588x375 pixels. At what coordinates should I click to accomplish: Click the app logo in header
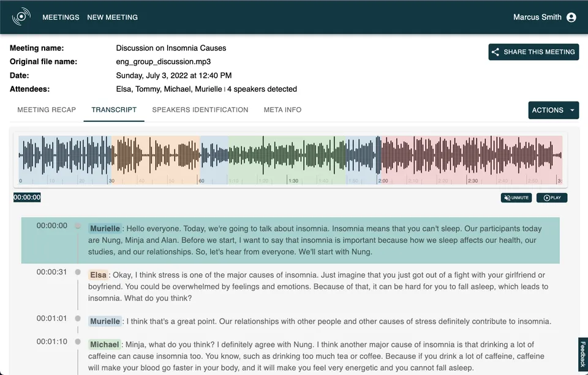(x=21, y=17)
